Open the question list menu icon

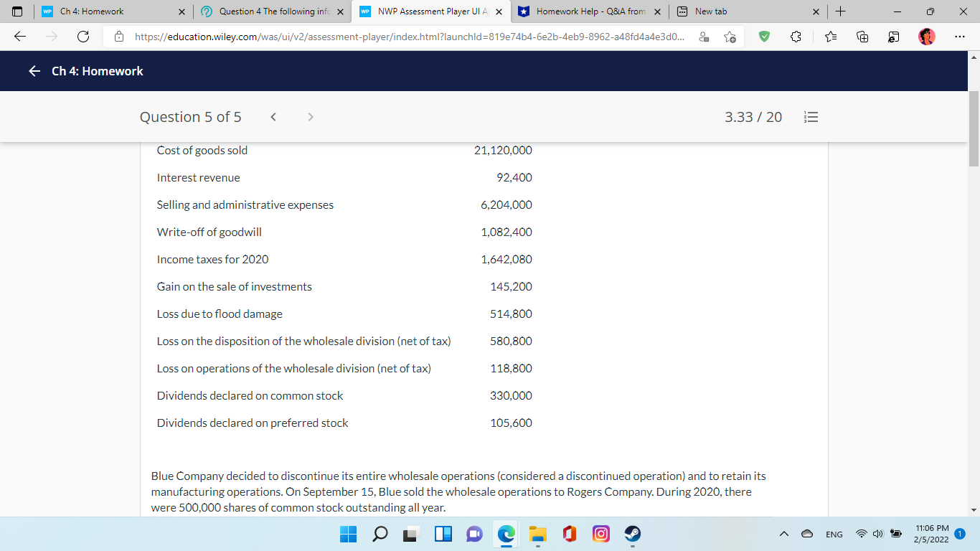pyautogui.click(x=811, y=117)
